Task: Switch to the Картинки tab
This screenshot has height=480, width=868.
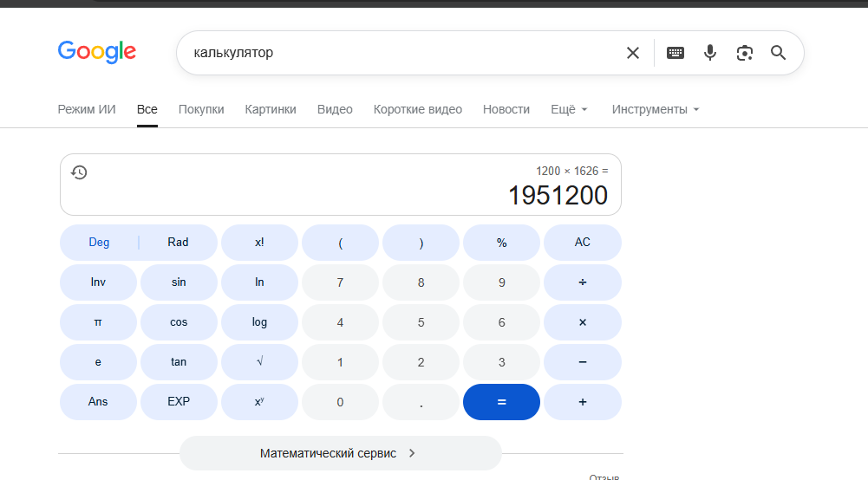Action: [271, 109]
